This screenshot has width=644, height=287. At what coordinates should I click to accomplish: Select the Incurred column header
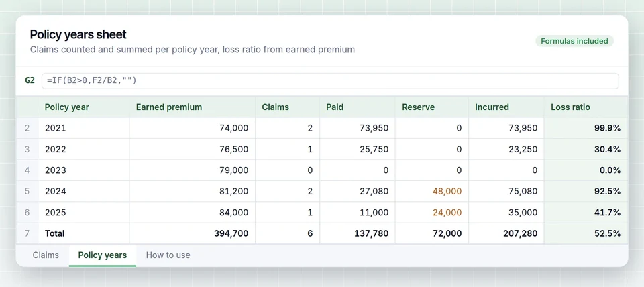pyautogui.click(x=506, y=107)
